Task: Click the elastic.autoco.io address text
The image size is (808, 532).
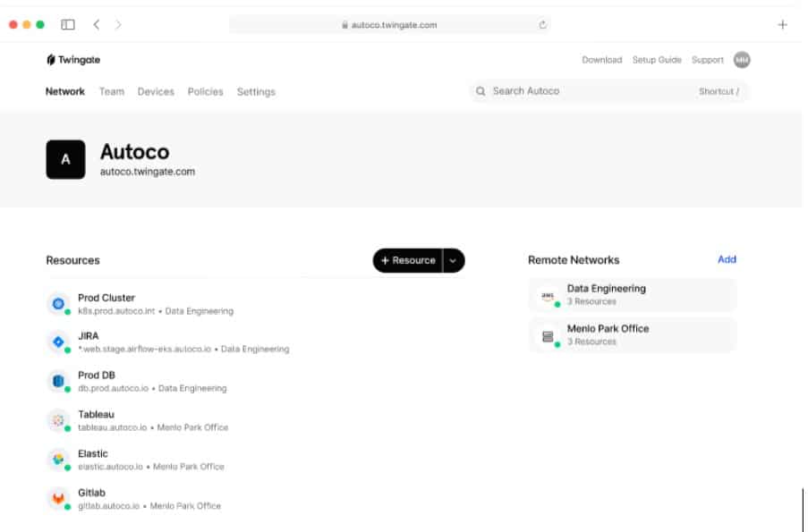Action: [110, 467]
